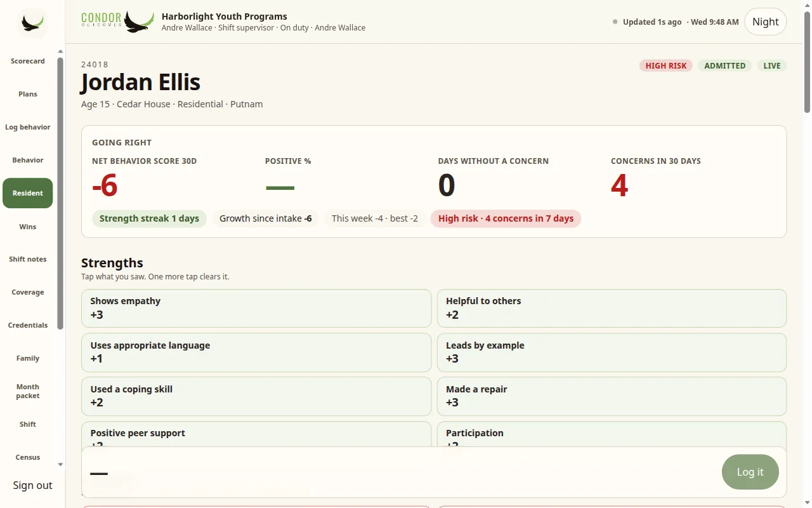Image resolution: width=812 pixels, height=508 pixels.
Task: Toggle Uses appropriate language strength
Action: (x=256, y=352)
